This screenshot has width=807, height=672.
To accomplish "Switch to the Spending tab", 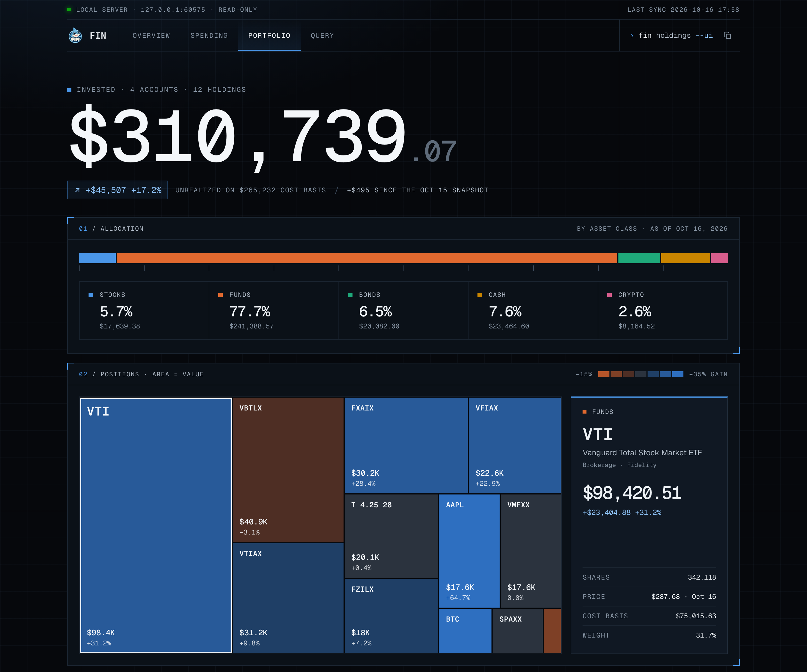I will pyautogui.click(x=209, y=35).
